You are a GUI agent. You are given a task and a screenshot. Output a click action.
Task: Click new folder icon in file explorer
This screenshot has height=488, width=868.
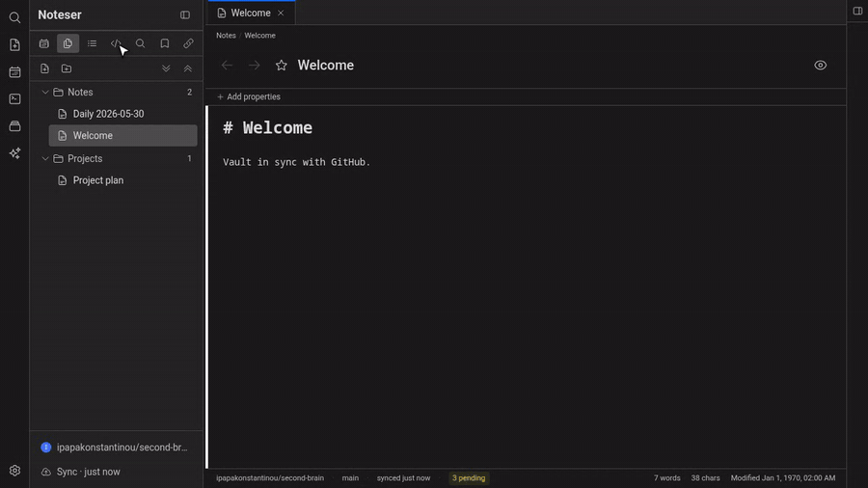tap(67, 68)
